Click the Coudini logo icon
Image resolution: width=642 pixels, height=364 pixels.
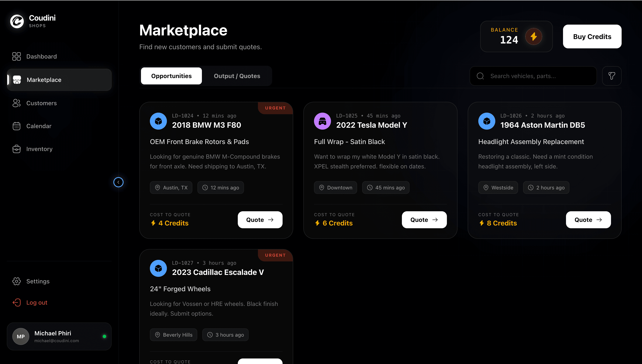17,21
